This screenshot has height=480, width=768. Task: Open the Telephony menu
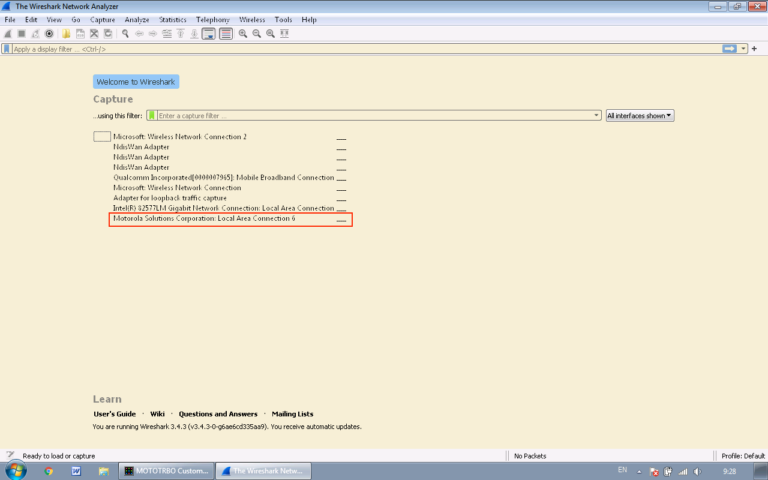click(212, 19)
